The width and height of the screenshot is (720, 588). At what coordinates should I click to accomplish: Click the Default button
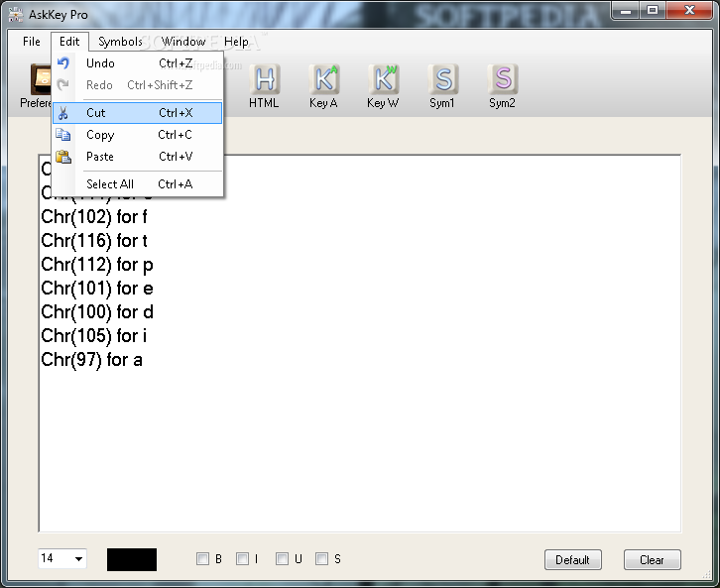click(572, 559)
